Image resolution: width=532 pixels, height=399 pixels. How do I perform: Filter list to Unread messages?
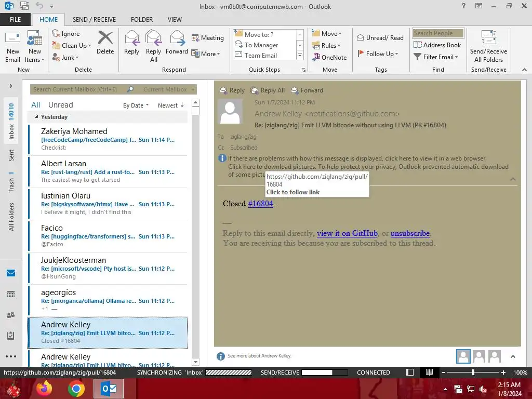pos(60,105)
